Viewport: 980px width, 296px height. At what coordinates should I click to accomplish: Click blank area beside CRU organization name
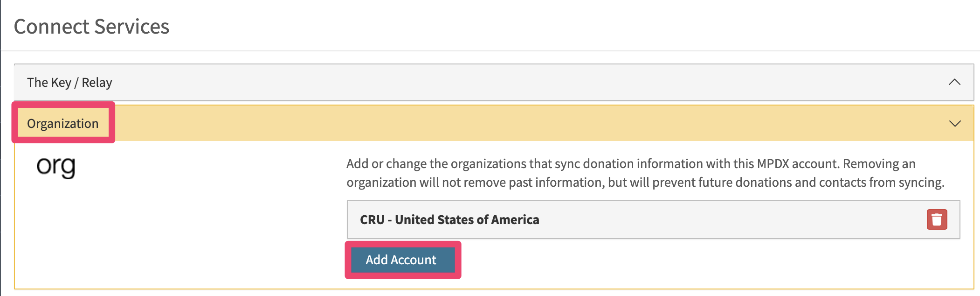tap(732, 219)
